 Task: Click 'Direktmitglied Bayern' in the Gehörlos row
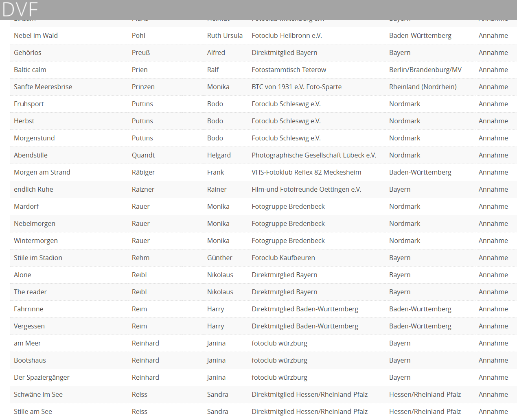coord(285,52)
